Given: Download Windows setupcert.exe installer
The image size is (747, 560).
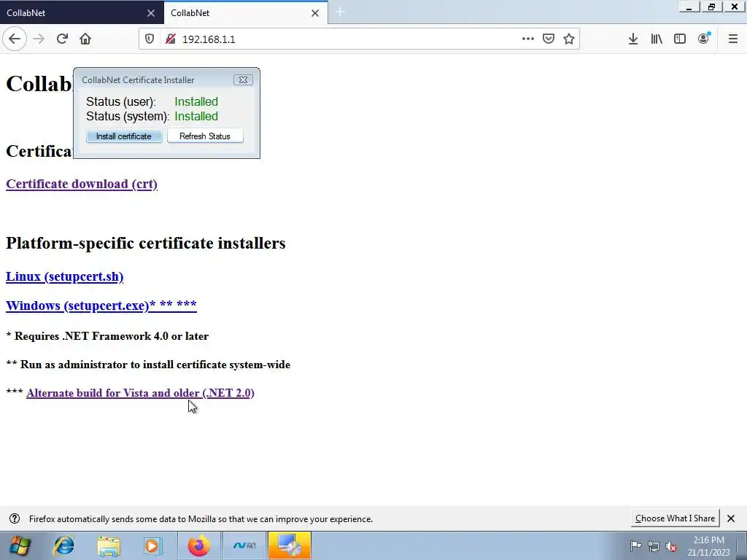Looking at the screenshot, I should click(101, 306).
